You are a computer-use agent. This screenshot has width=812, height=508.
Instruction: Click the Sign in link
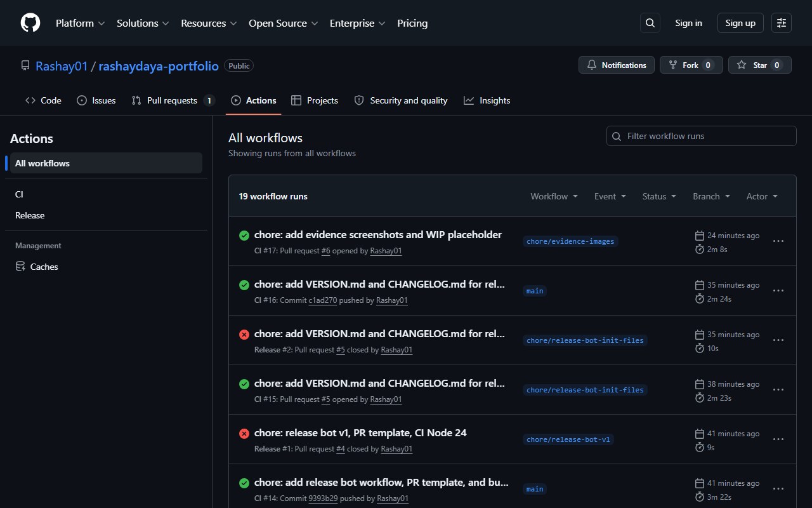pyautogui.click(x=688, y=23)
